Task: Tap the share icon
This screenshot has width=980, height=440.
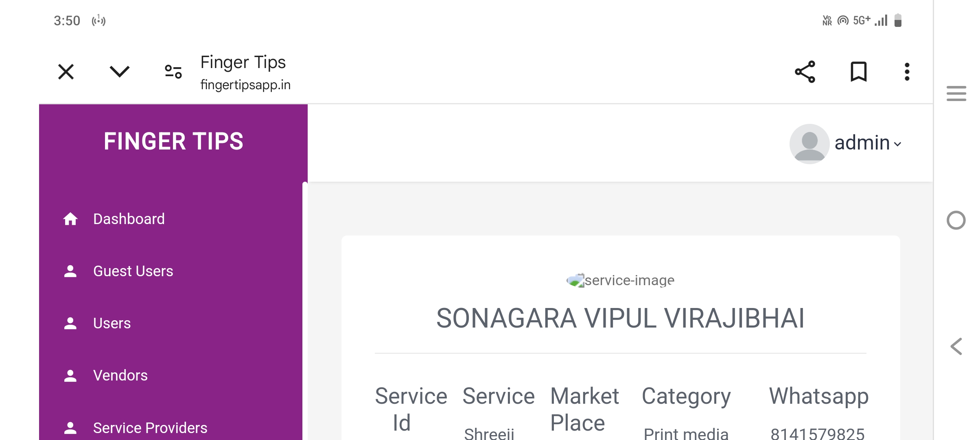Action: click(x=805, y=72)
